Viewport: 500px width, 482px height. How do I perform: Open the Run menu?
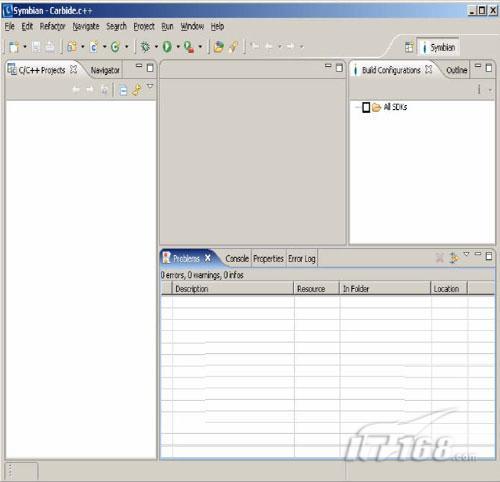click(x=167, y=26)
